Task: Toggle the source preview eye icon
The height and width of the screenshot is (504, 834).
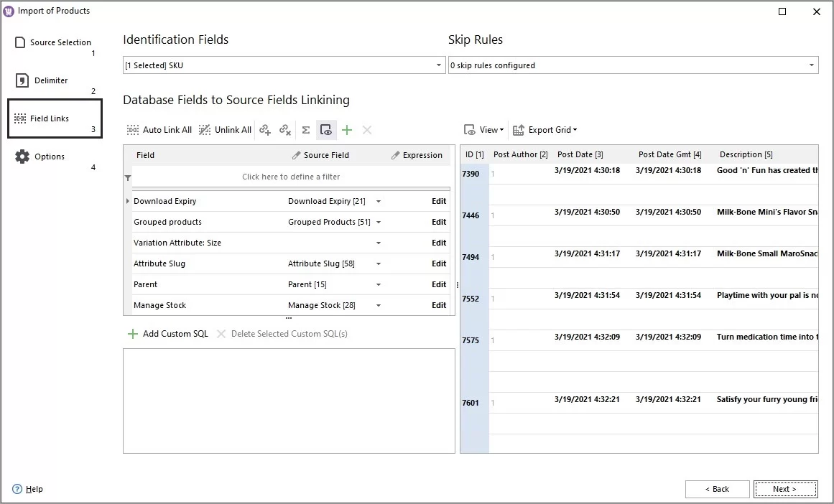Action: click(326, 130)
